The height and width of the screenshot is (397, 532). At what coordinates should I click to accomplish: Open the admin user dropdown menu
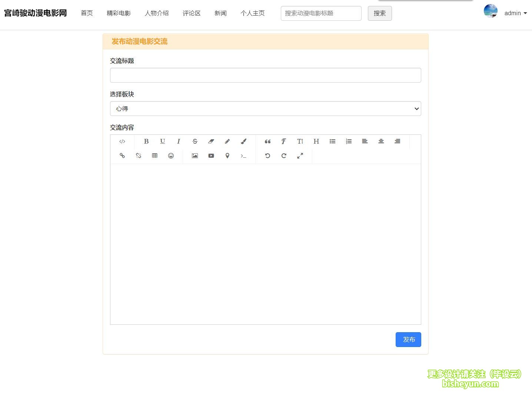[515, 13]
